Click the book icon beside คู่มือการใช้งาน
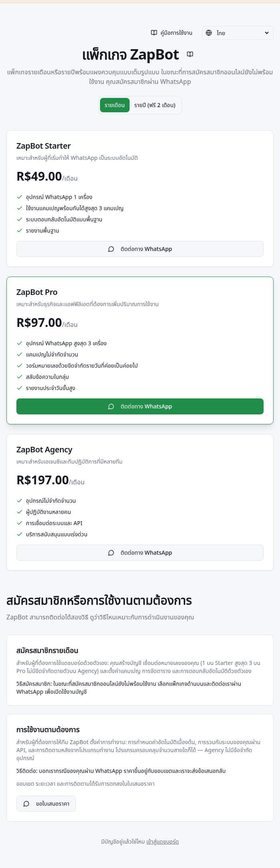280x868 pixels. 154,33
